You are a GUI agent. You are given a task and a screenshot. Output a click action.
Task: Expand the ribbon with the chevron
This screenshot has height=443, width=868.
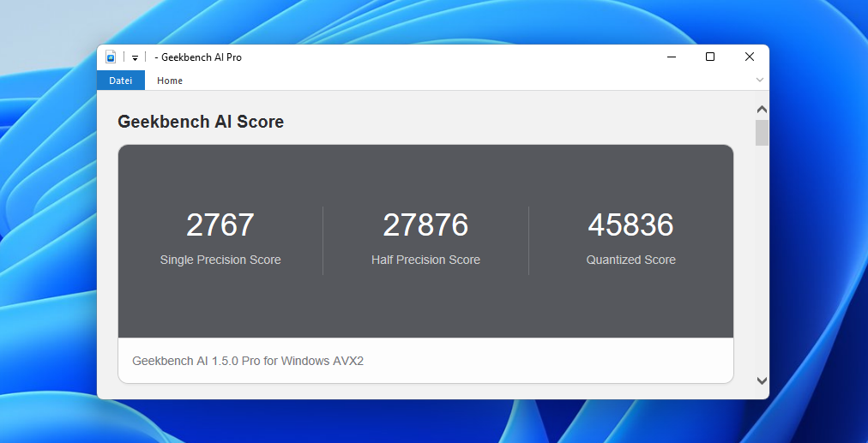pos(760,81)
